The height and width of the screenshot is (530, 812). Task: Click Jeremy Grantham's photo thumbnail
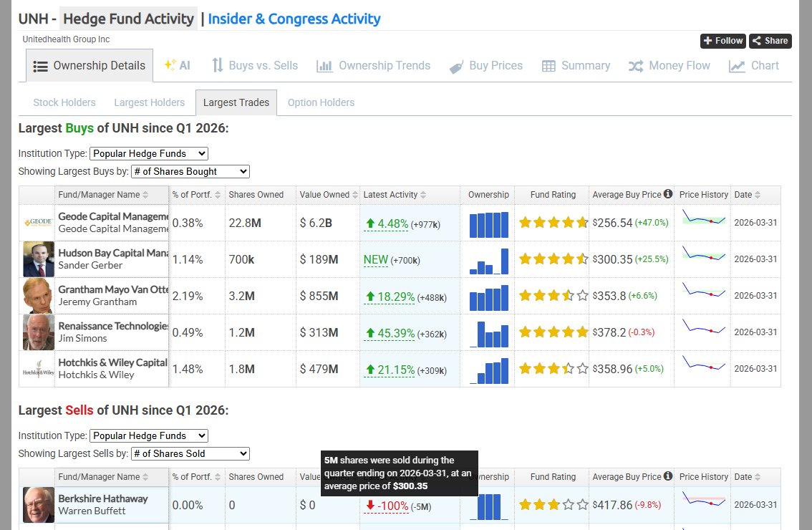coord(39,296)
